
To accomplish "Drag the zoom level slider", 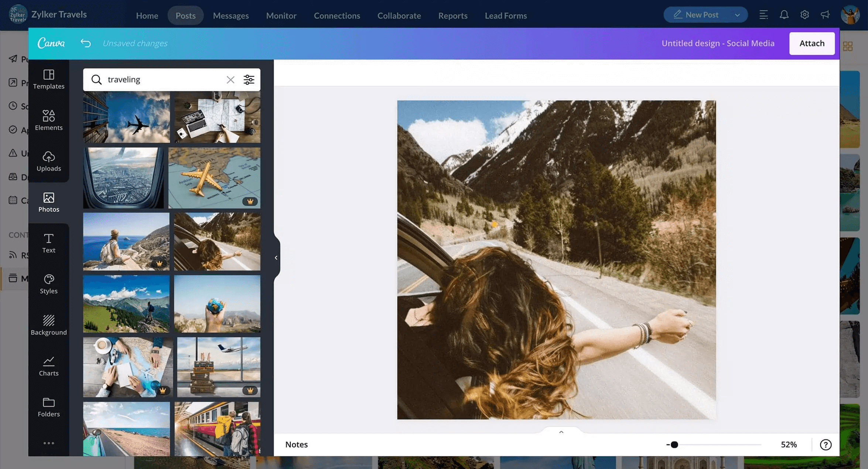I will pos(676,444).
